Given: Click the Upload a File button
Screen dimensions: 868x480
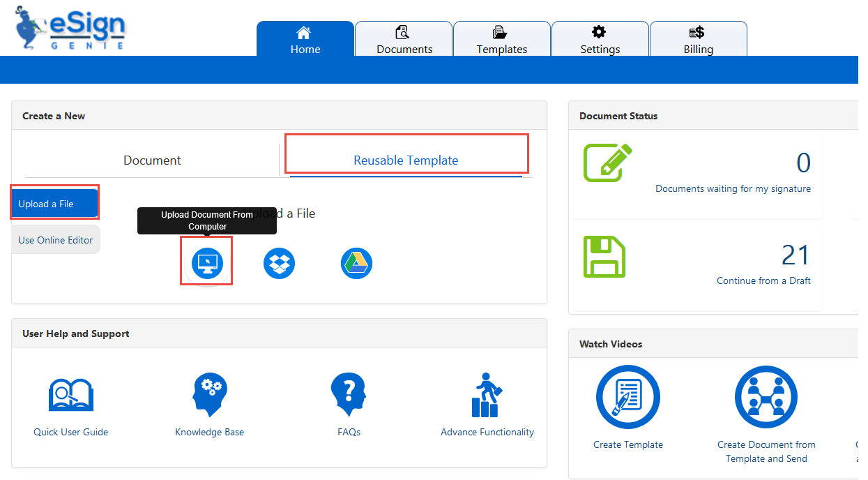Looking at the screenshot, I should click(x=54, y=203).
